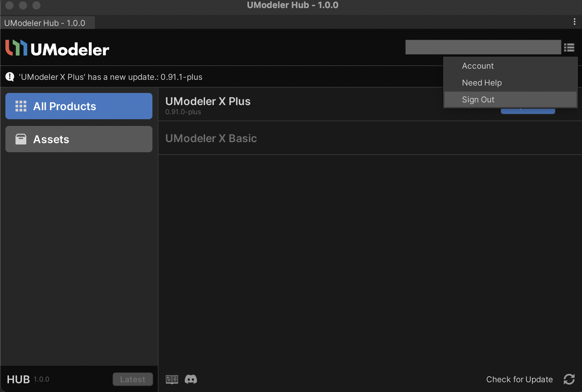Click the blue button behind the Sign Out menu
Image resolution: width=582 pixels, height=392 pixels.
[x=528, y=111]
